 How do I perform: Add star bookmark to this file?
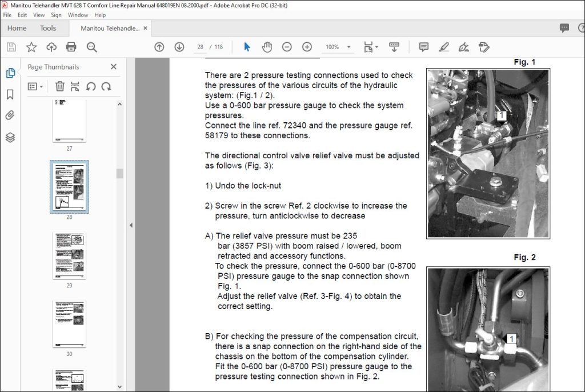point(31,47)
